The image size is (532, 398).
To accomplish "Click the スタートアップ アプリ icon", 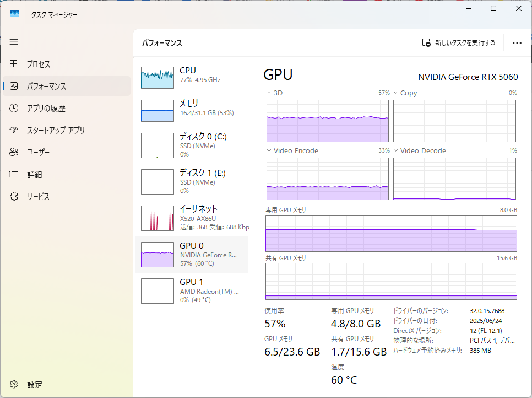I will pos(14,130).
